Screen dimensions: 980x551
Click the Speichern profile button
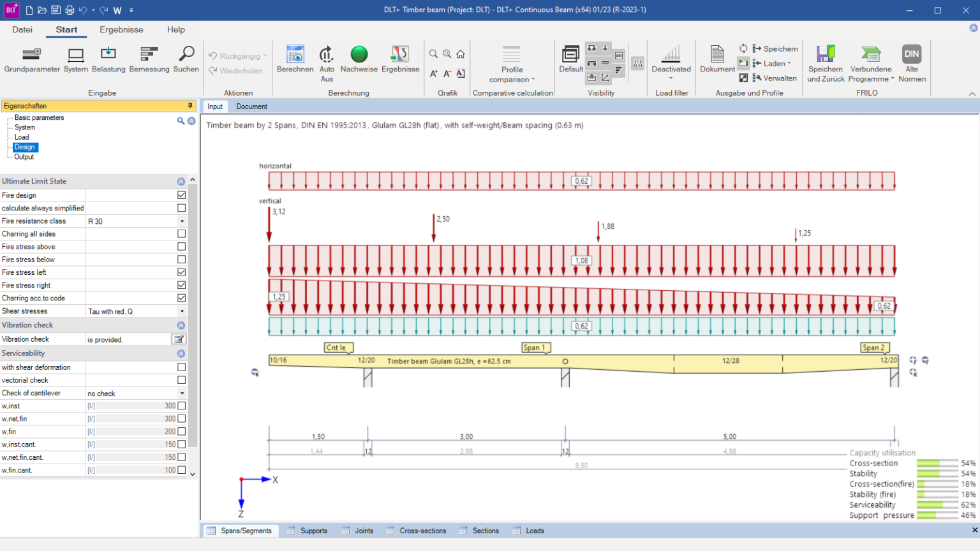pos(775,48)
